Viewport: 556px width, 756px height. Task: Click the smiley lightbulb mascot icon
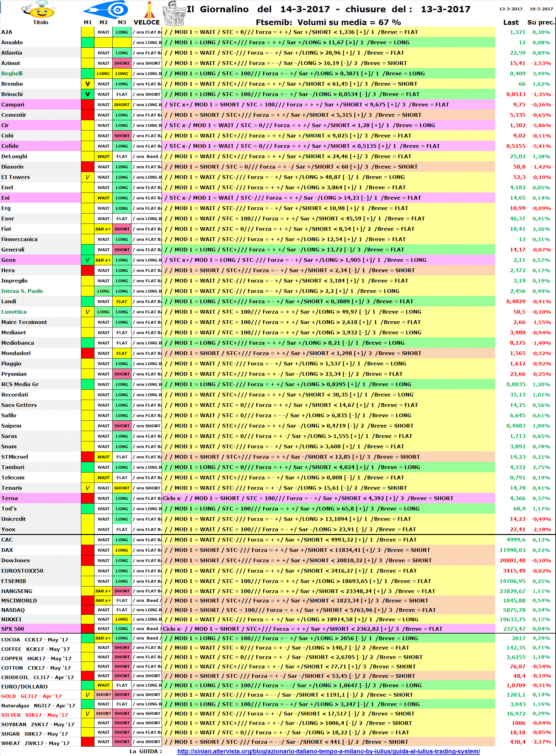(39, 10)
